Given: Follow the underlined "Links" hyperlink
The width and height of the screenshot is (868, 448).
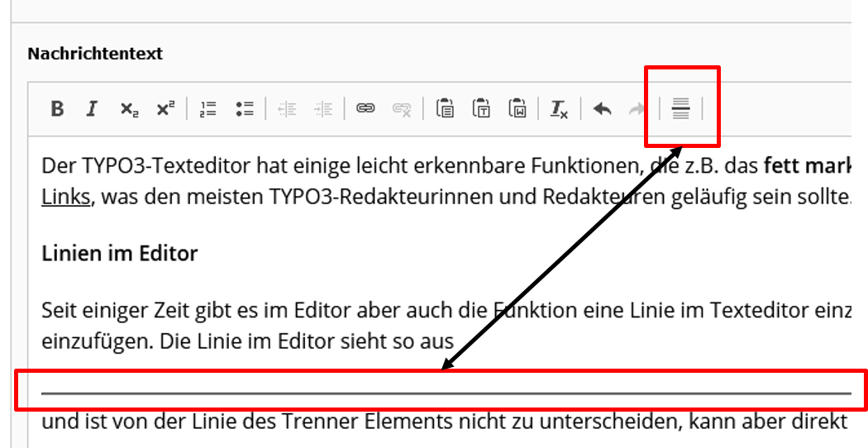Looking at the screenshot, I should coord(65,198).
